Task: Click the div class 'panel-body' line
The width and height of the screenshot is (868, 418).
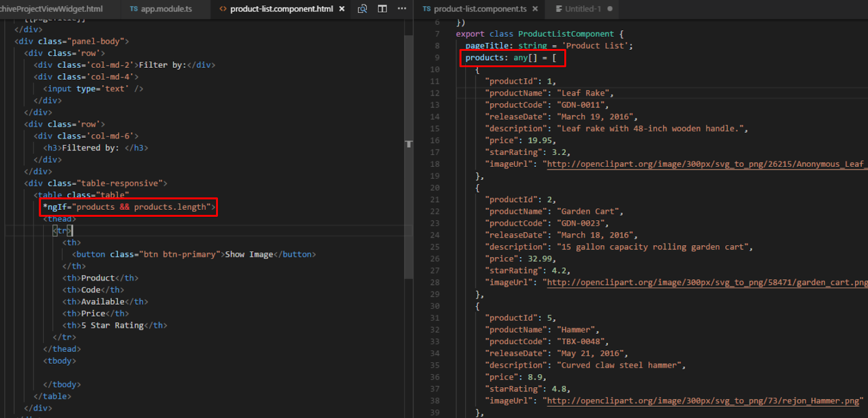Action: tap(72, 41)
